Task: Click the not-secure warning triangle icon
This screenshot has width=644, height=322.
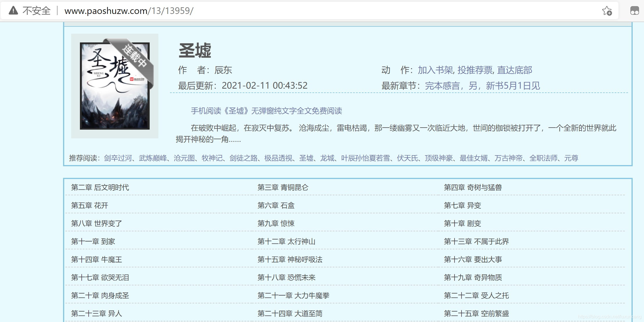Action: click(13, 11)
